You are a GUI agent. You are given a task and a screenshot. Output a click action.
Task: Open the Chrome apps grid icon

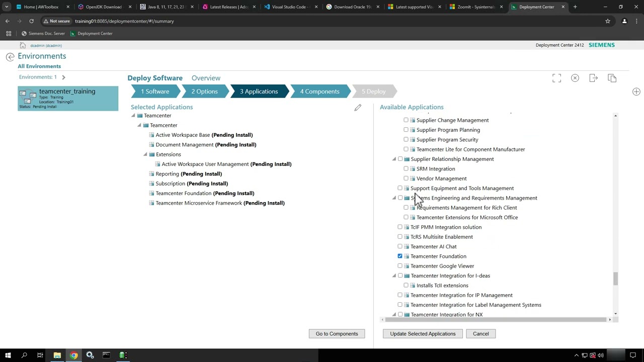coord(9,33)
